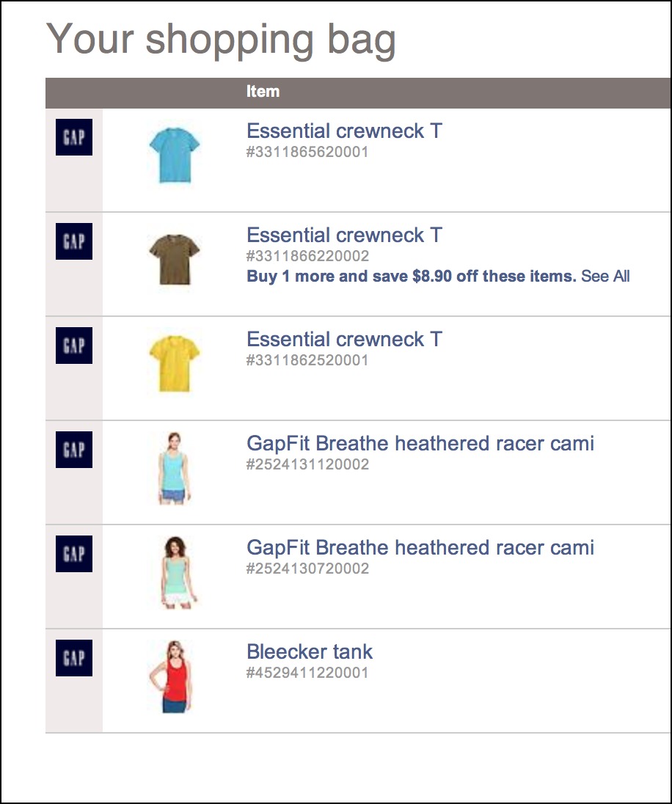Open GapFit racer cami link above #2524131120002
Screen dimensions: 672x804
point(420,444)
